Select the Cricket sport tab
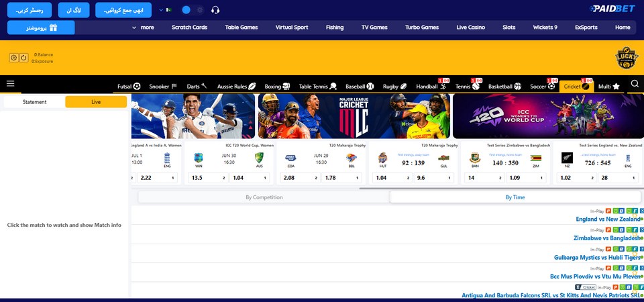 (x=576, y=87)
